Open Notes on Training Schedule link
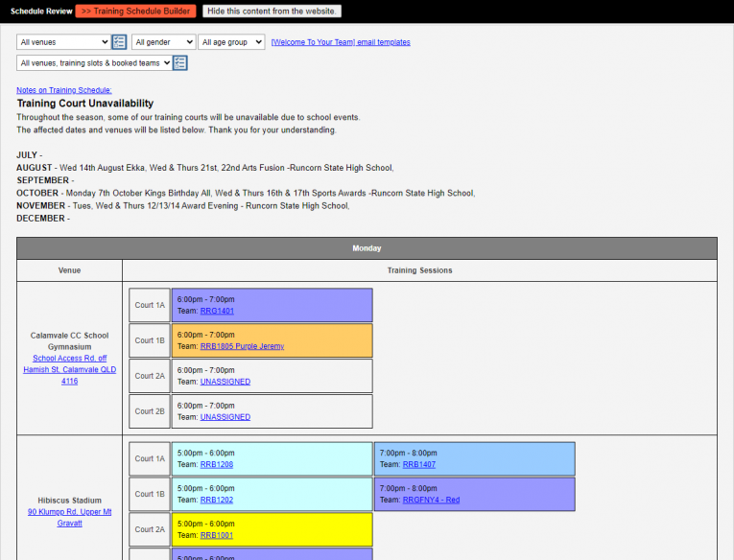Screen dimensions: 734x560 [x=64, y=90]
